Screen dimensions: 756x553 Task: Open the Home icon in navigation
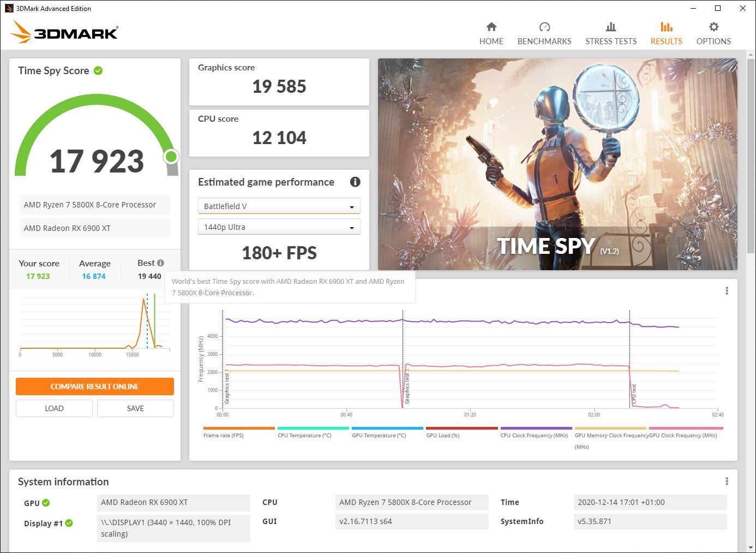[x=491, y=27]
